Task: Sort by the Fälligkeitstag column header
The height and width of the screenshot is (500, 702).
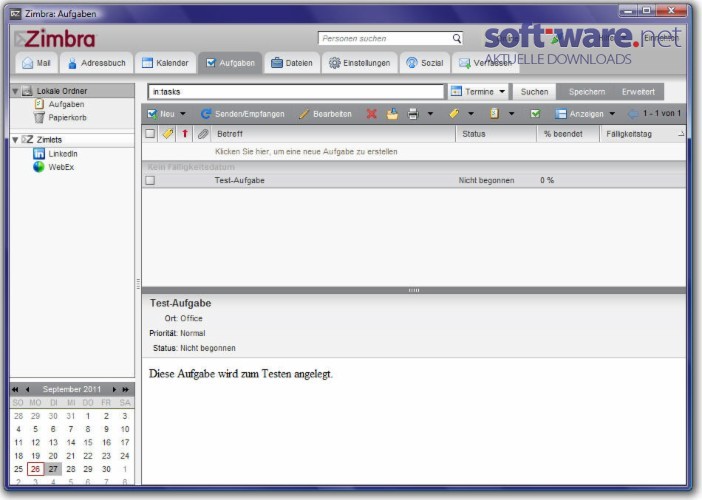Action: point(642,134)
